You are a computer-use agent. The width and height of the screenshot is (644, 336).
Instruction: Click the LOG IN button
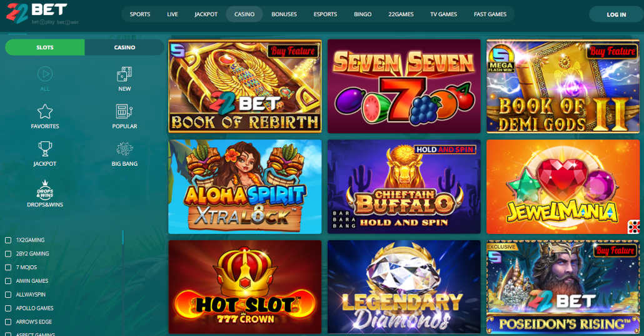pyautogui.click(x=616, y=14)
